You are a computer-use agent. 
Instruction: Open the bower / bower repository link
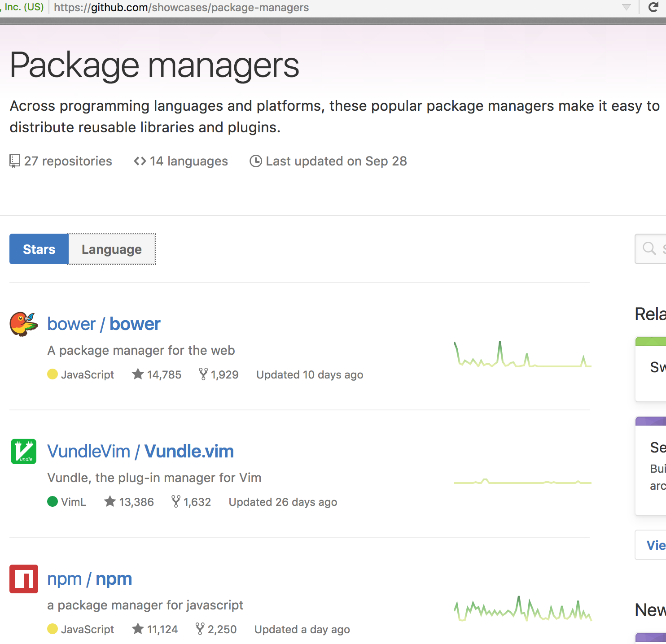coord(104,324)
